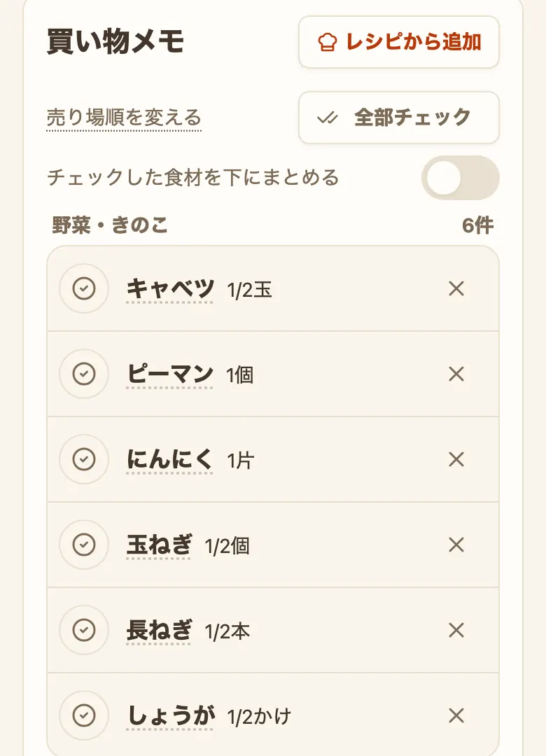Remove にんにく from the shopping list
546x756 pixels.
coord(456,459)
